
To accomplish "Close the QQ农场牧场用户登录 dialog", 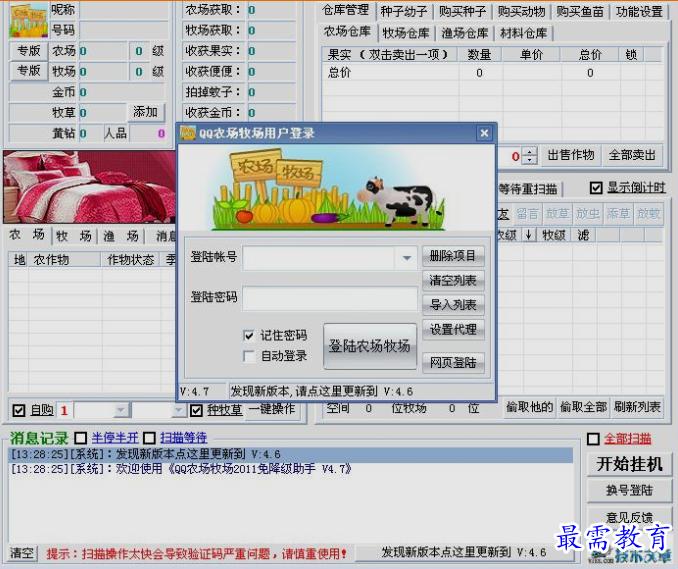I will [x=484, y=133].
